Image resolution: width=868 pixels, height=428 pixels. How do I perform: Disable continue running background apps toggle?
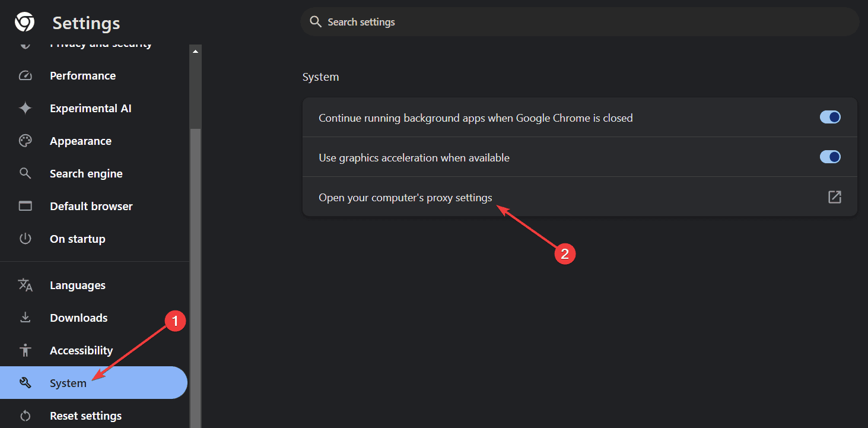(830, 118)
